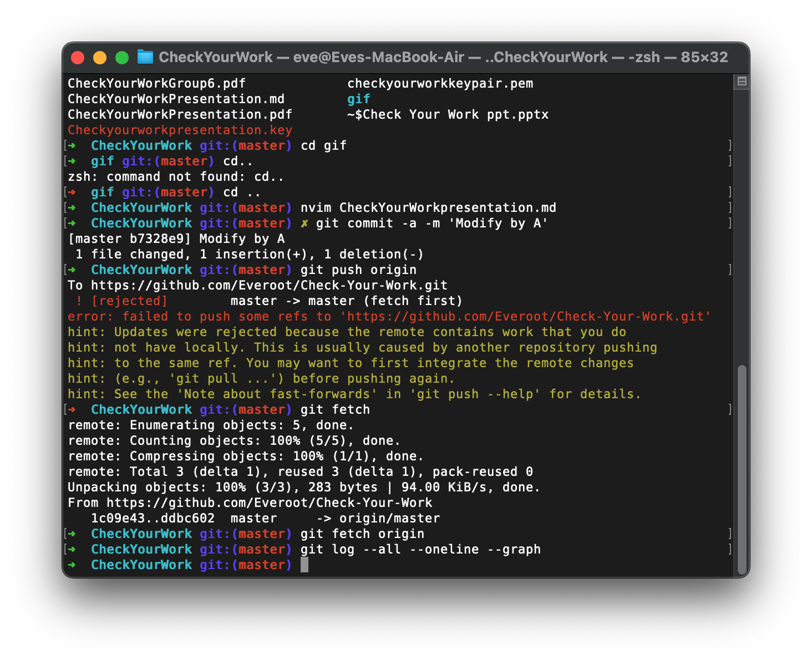Click the terminal scrollbar thumb

pos(742,470)
